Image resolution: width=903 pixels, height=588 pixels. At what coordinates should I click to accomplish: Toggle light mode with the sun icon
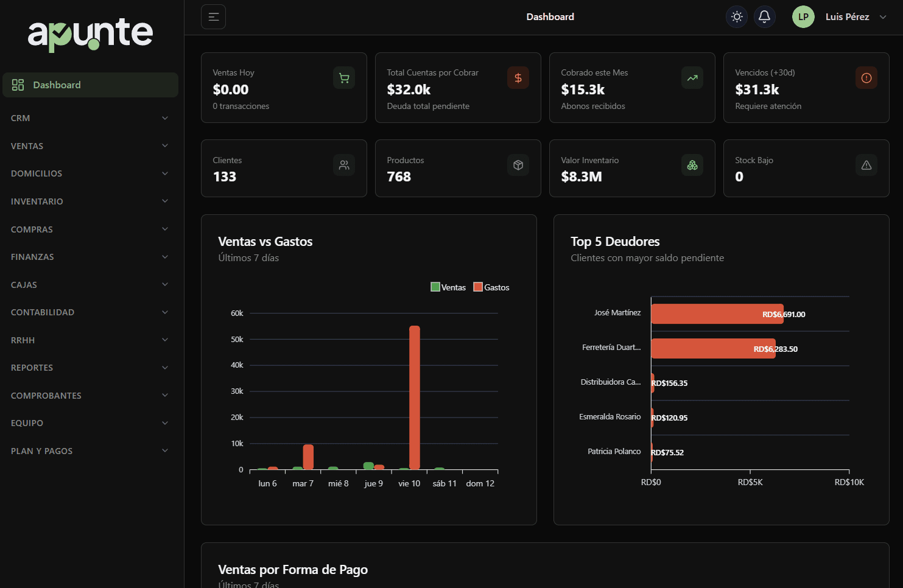pyautogui.click(x=736, y=16)
